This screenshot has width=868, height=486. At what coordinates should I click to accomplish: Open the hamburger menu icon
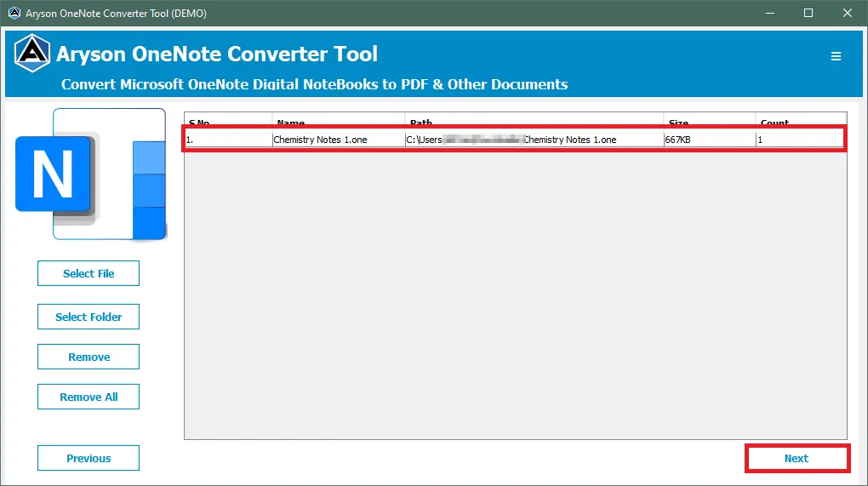click(x=836, y=56)
